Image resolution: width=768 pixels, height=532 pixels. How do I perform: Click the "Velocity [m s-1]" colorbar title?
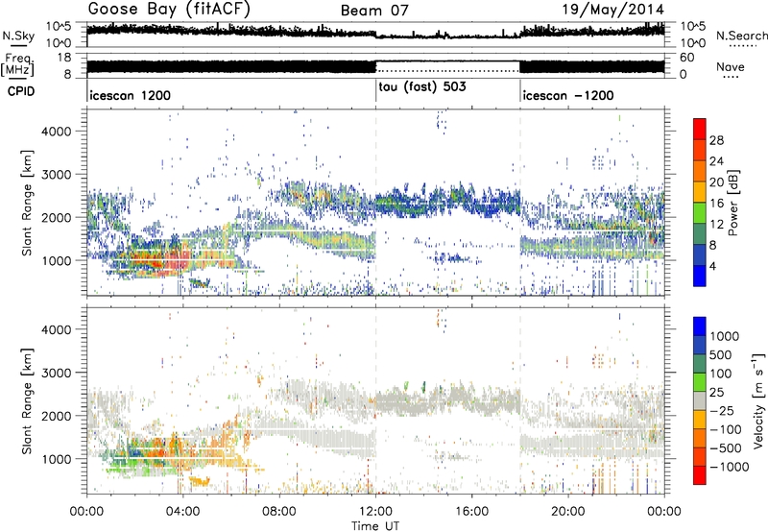(x=758, y=400)
